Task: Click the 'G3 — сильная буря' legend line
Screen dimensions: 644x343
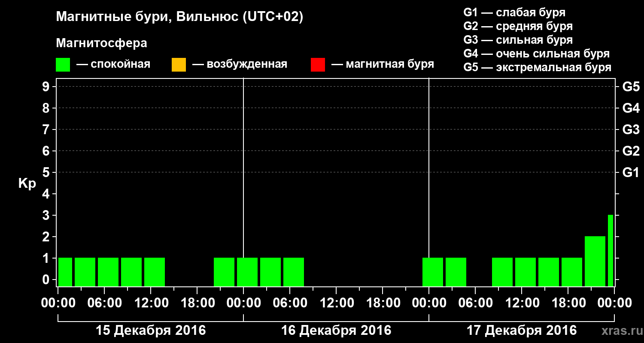Action: coord(518,39)
